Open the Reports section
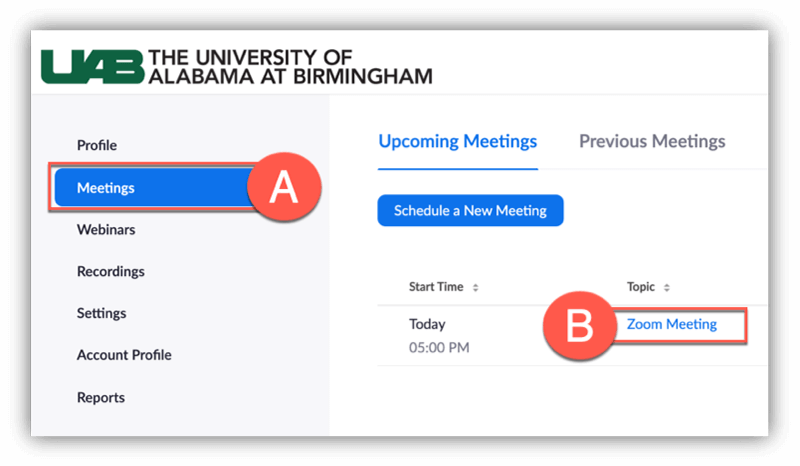Screen dimensions: 800x466 click(101, 397)
